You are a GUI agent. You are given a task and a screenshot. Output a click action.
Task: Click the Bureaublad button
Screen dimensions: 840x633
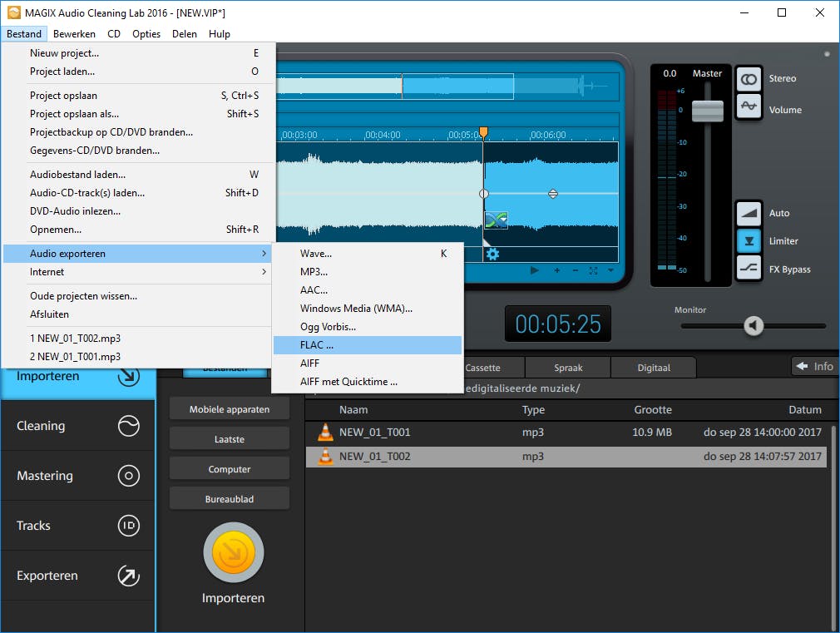(229, 499)
